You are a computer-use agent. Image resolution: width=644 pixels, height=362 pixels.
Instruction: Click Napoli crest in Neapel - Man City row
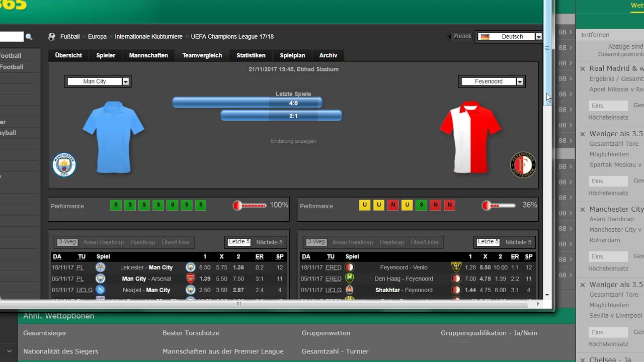click(x=101, y=290)
